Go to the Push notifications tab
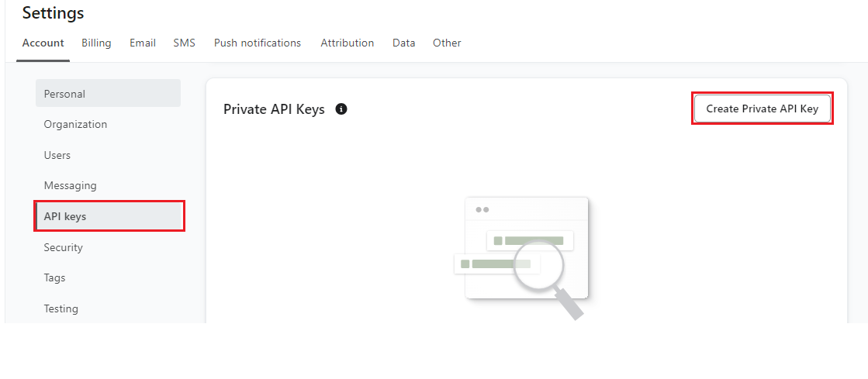 258,43
